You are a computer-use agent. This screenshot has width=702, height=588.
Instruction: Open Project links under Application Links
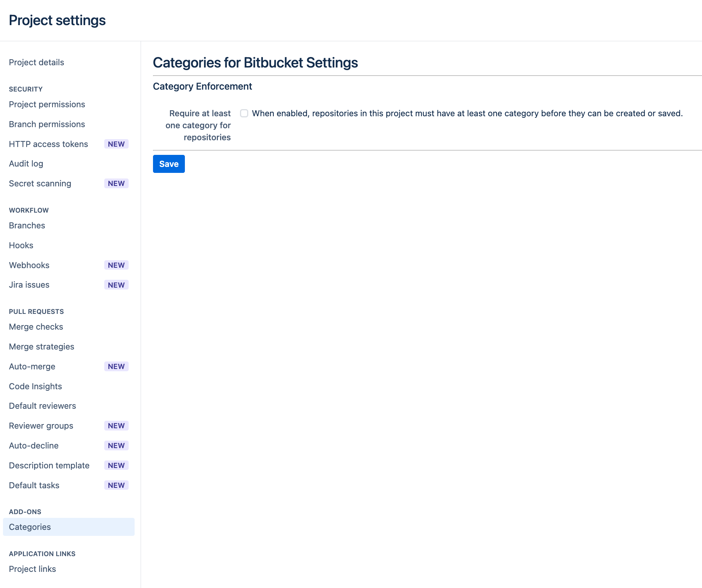tap(32, 569)
